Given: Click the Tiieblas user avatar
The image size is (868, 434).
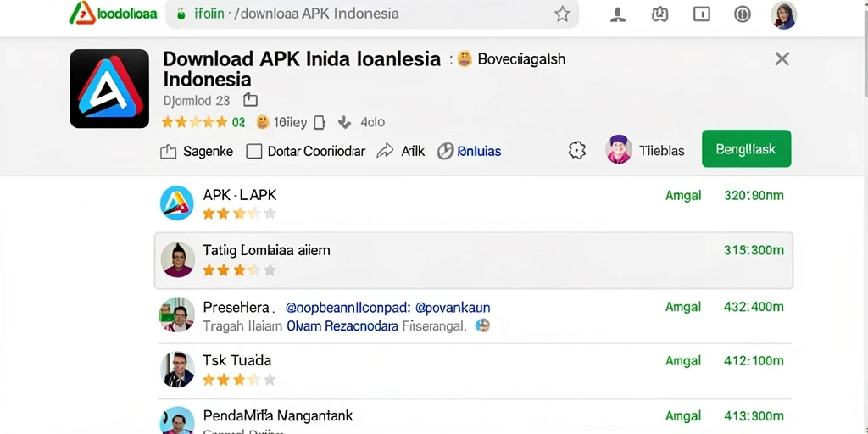Looking at the screenshot, I should point(618,149).
